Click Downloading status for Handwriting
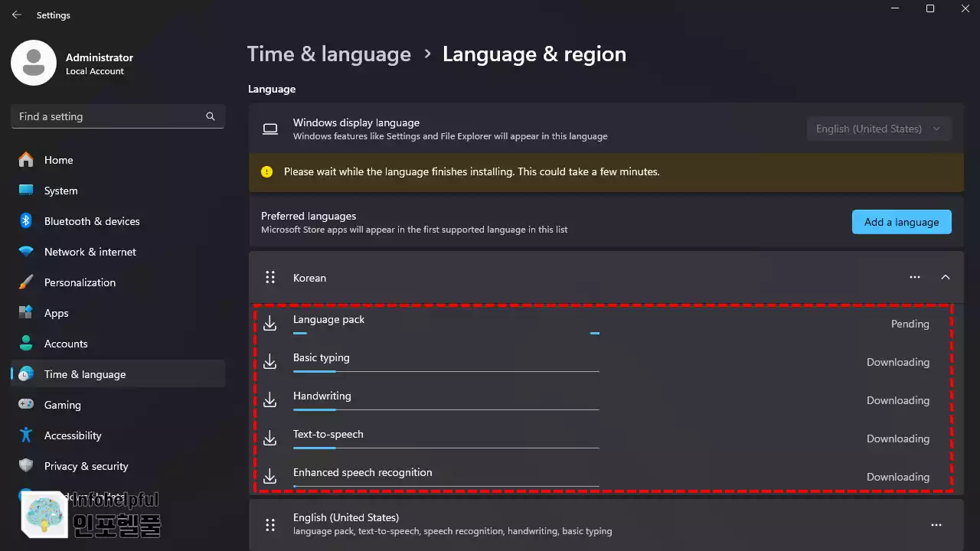Screen dimensions: 980x551 897,400
